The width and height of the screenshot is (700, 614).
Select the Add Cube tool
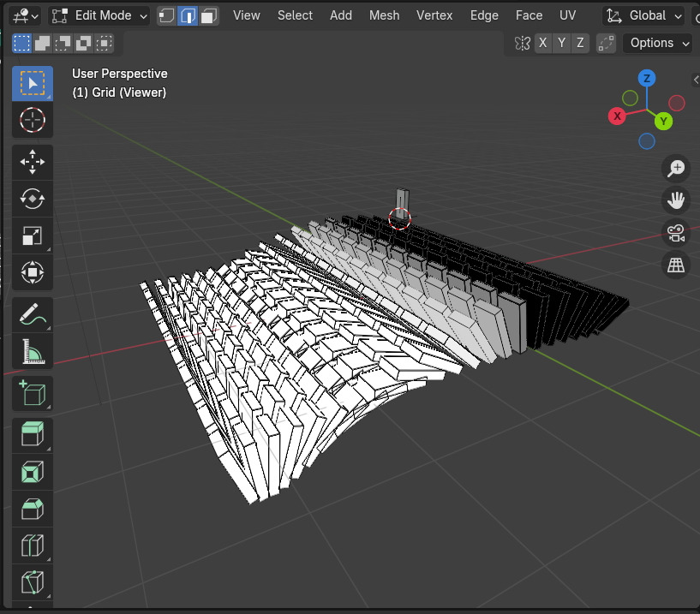pos(33,393)
